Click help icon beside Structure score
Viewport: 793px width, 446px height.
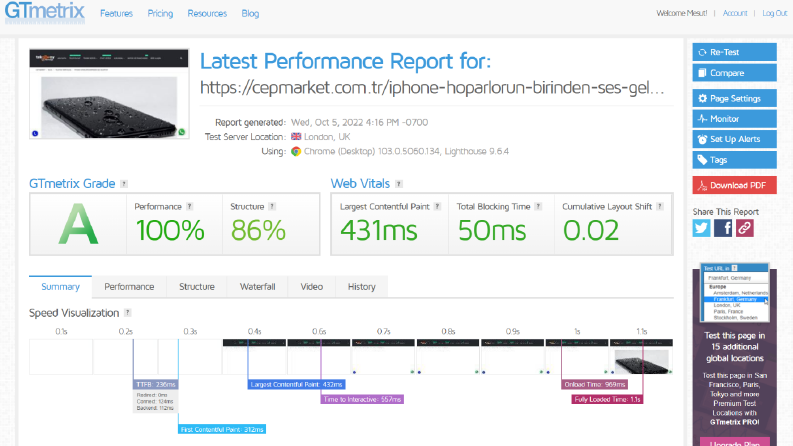coord(272,206)
